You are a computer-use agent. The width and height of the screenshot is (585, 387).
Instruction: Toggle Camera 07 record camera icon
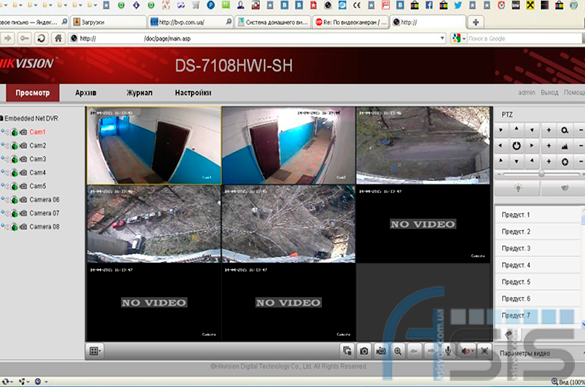click(23, 213)
